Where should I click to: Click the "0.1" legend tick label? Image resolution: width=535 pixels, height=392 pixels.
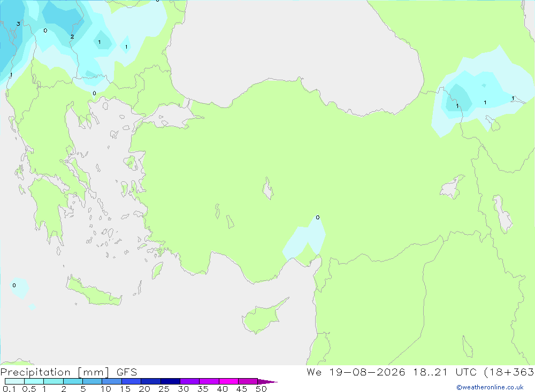(x=9, y=389)
